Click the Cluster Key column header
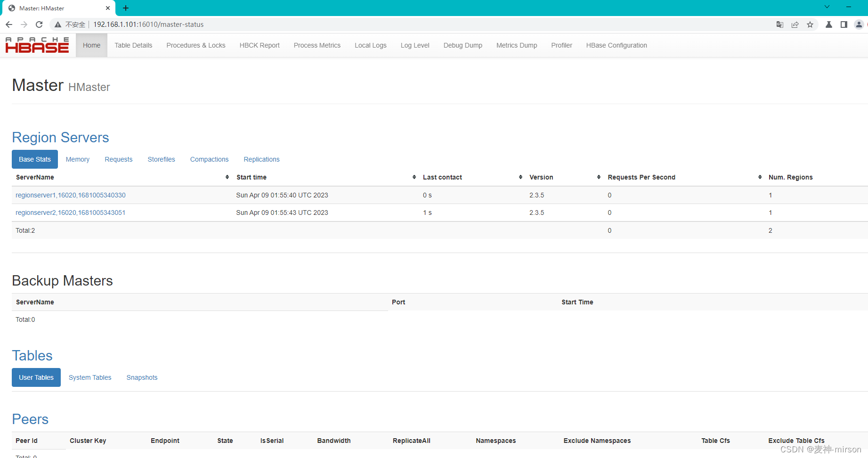The height and width of the screenshot is (458, 868). tap(88, 441)
